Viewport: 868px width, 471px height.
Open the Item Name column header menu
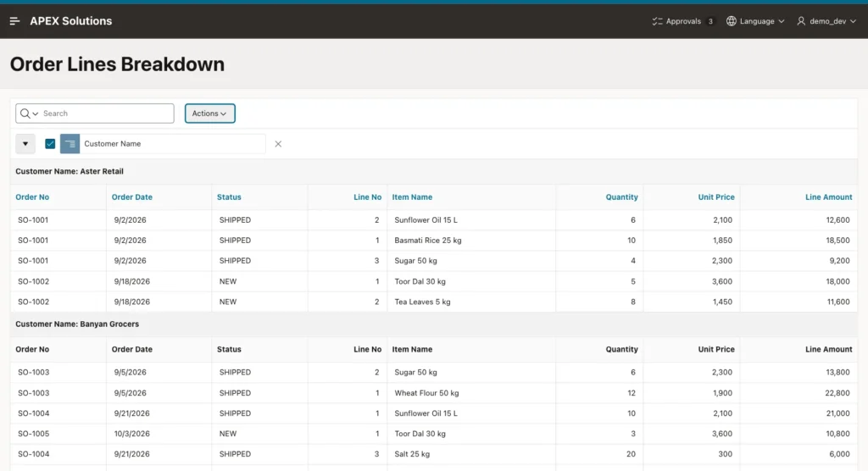(412, 197)
